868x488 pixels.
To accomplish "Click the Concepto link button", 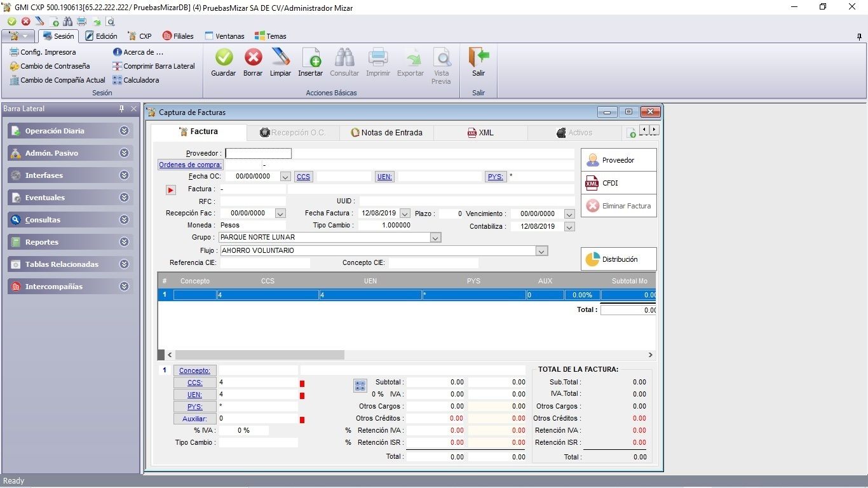I will point(195,370).
